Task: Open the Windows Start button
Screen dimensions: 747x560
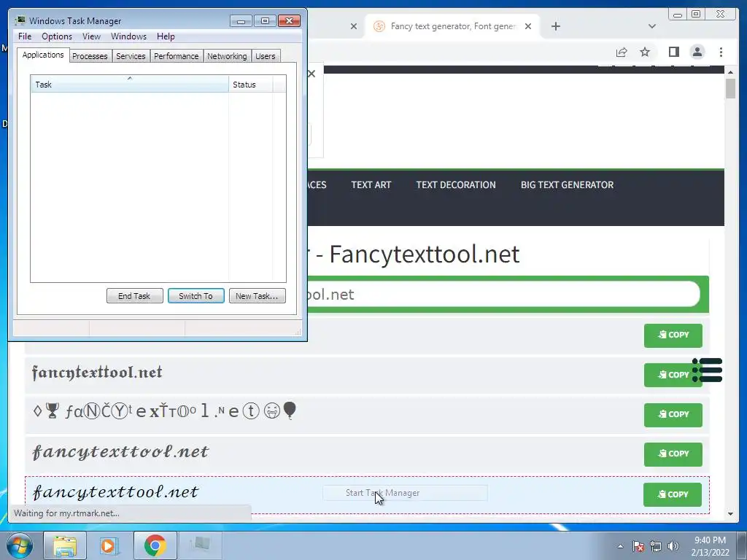Action: pos(20,545)
